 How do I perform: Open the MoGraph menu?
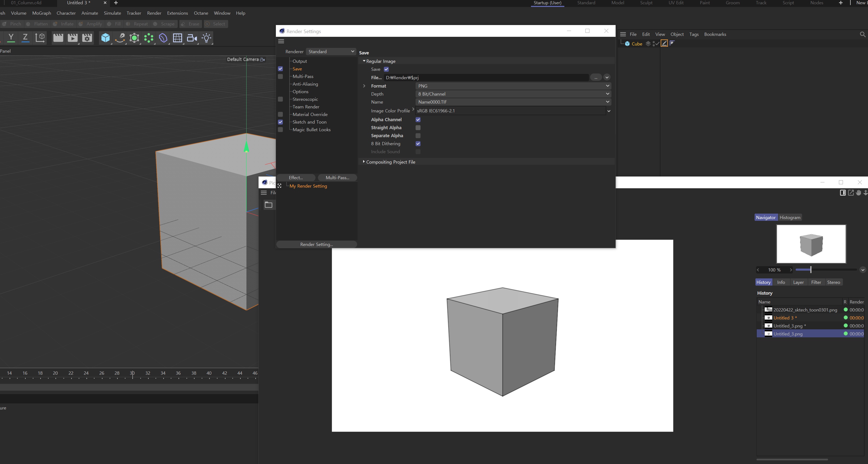click(41, 13)
